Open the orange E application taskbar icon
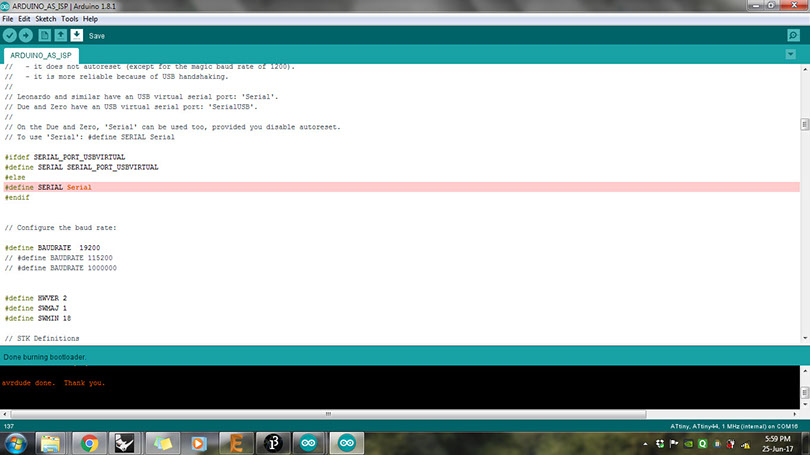The height and width of the screenshot is (455, 810). coord(236,444)
